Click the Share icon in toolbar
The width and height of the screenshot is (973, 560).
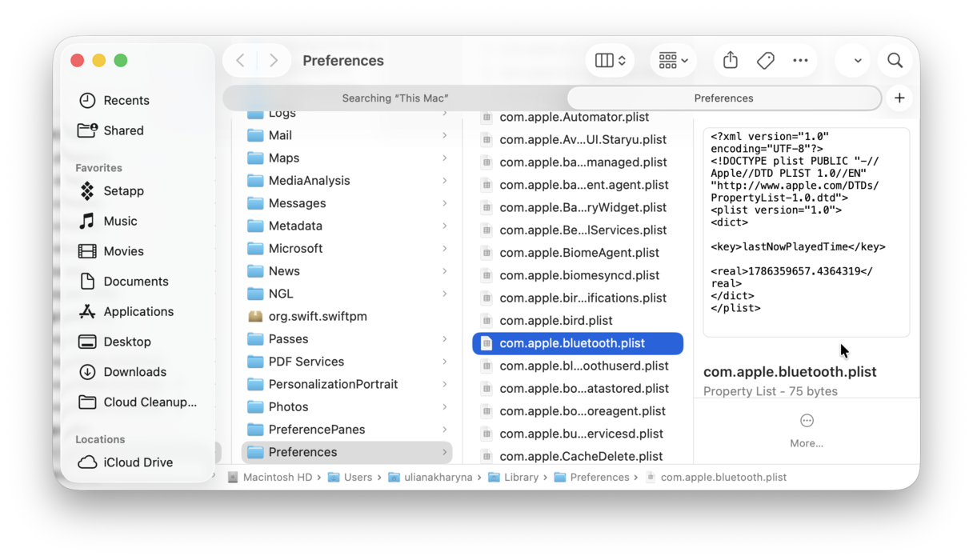pos(731,61)
